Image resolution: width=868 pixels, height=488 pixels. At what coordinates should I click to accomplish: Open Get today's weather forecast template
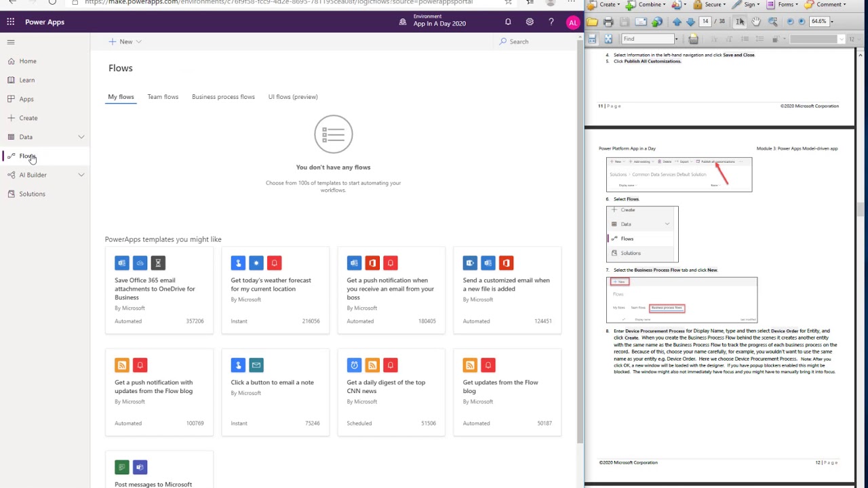tap(275, 291)
